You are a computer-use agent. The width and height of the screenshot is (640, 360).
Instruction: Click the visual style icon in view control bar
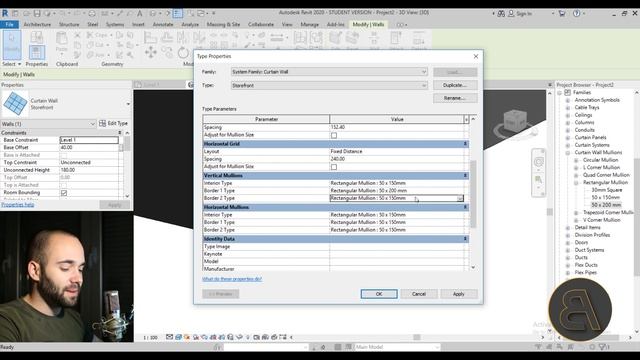coord(178,337)
